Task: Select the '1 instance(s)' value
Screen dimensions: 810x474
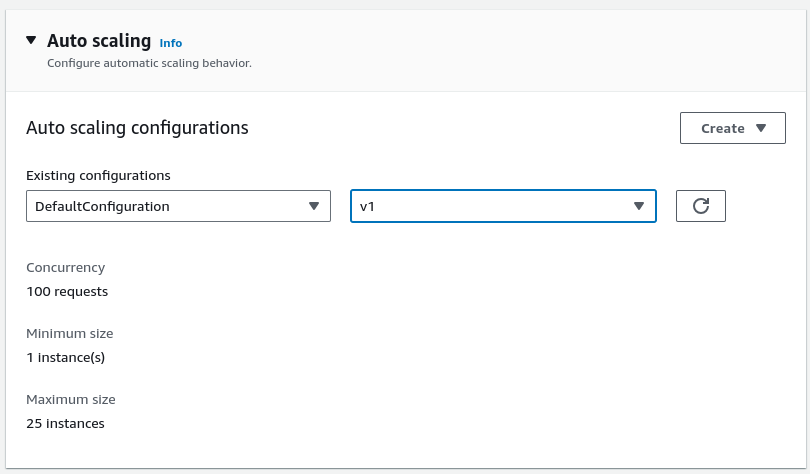Action: click(66, 357)
